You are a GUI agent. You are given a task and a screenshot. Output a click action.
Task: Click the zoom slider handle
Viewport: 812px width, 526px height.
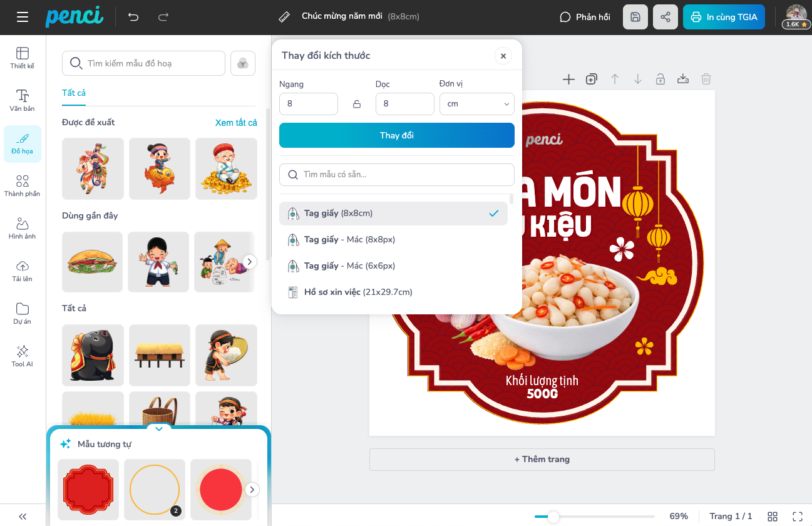coord(553,517)
